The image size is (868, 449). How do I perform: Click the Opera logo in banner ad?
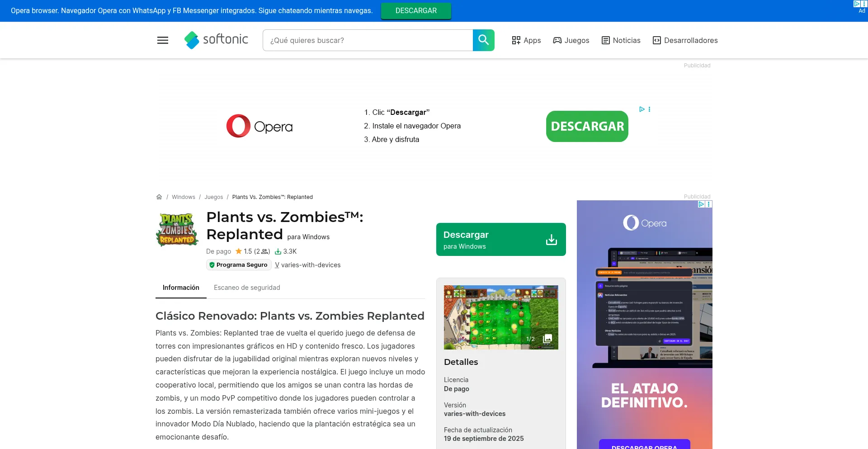click(259, 126)
